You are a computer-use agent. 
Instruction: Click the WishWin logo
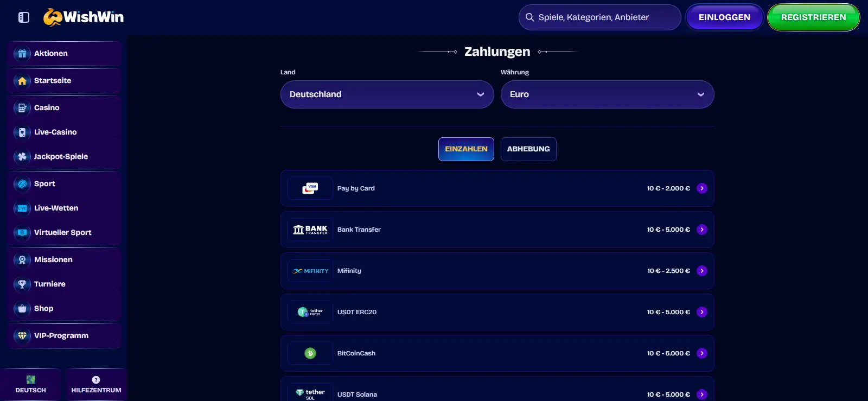pyautogui.click(x=84, y=17)
